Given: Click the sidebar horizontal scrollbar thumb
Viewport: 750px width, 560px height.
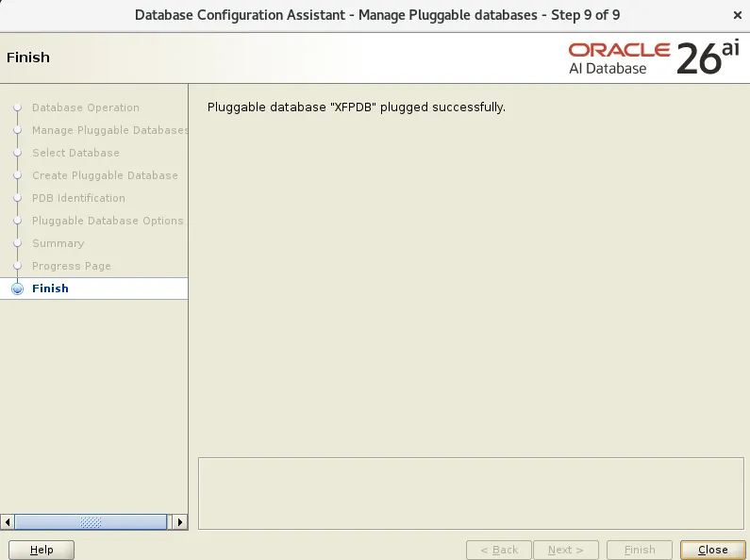Looking at the screenshot, I should 91,521.
